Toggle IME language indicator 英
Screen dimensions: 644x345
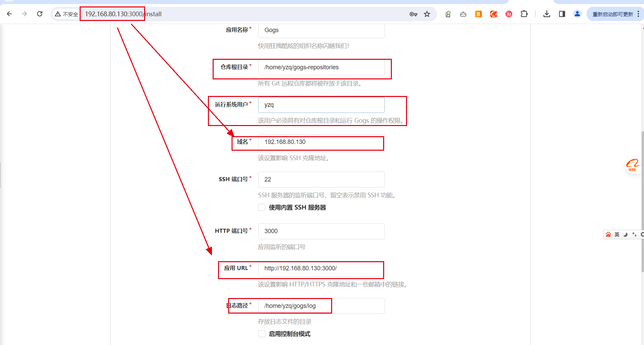[x=617, y=235]
